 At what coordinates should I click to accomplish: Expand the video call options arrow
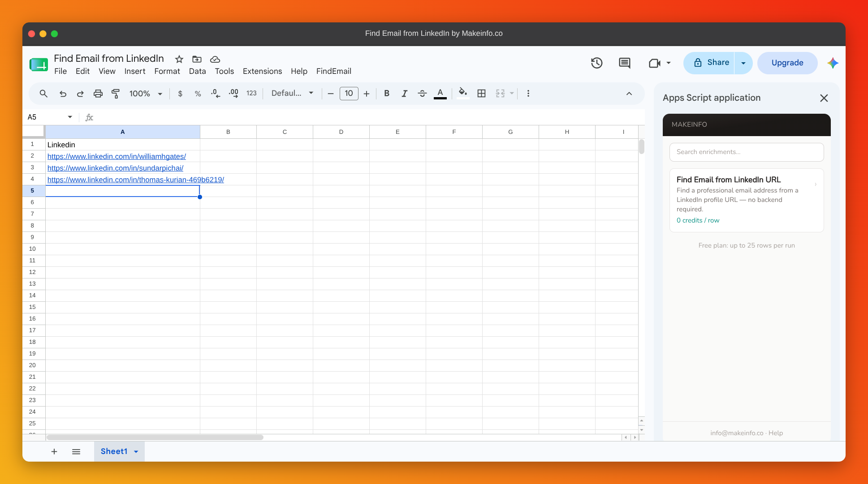669,63
